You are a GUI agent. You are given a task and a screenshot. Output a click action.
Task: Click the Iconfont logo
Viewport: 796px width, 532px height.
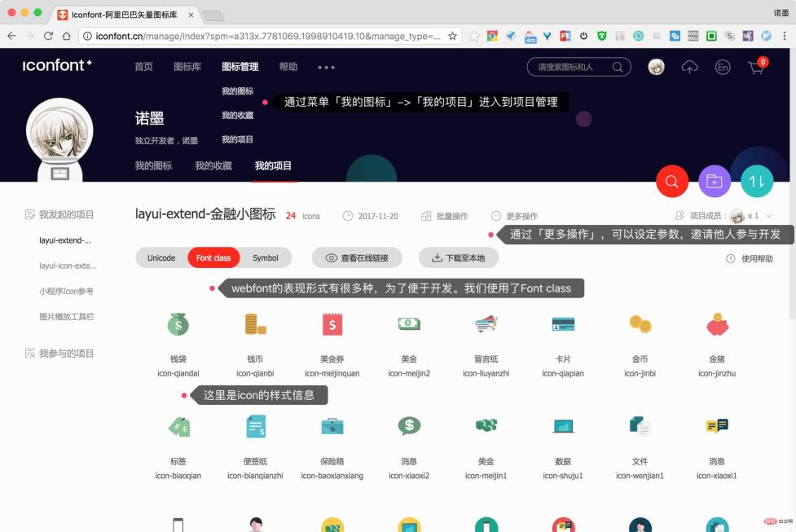[57, 65]
